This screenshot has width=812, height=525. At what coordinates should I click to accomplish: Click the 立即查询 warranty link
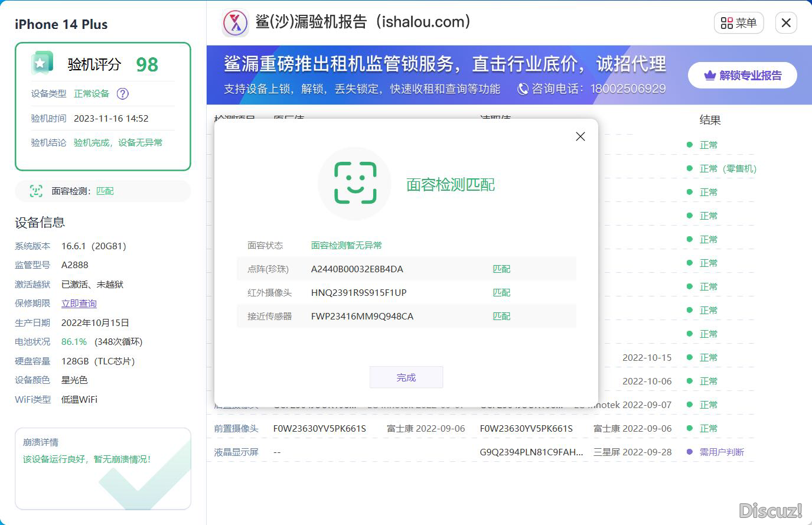(x=79, y=304)
